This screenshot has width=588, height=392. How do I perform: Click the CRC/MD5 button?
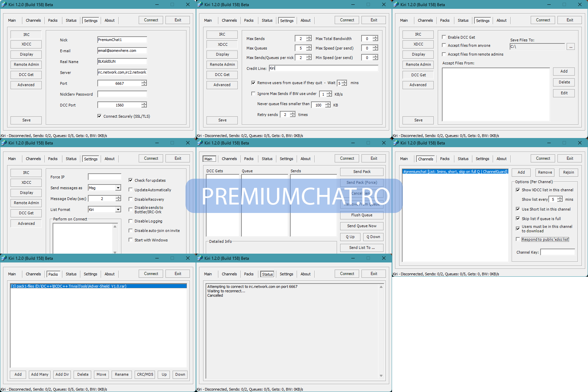(x=145, y=374)
